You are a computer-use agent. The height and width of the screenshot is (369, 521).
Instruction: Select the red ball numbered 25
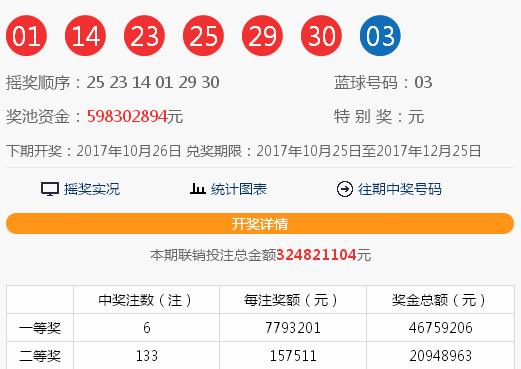coord(203,35)
